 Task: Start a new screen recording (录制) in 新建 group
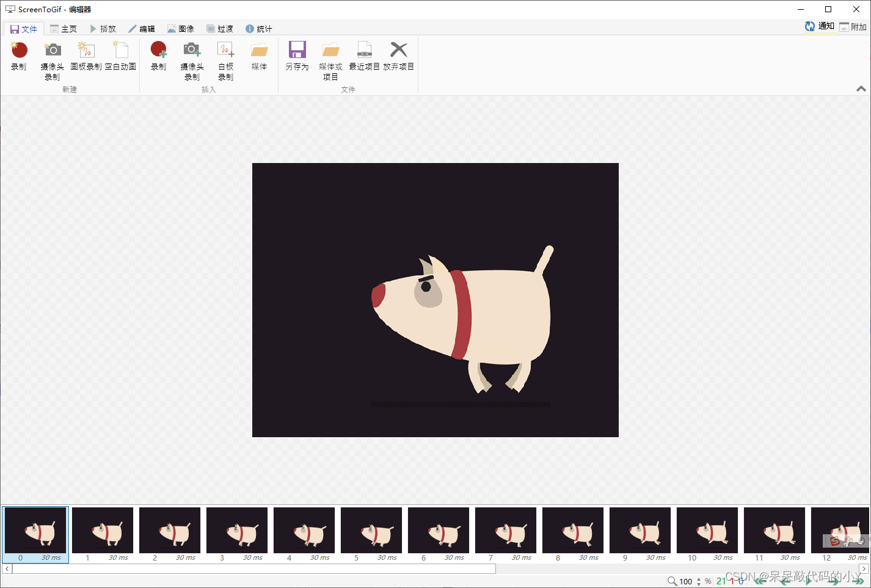[19, 57]
